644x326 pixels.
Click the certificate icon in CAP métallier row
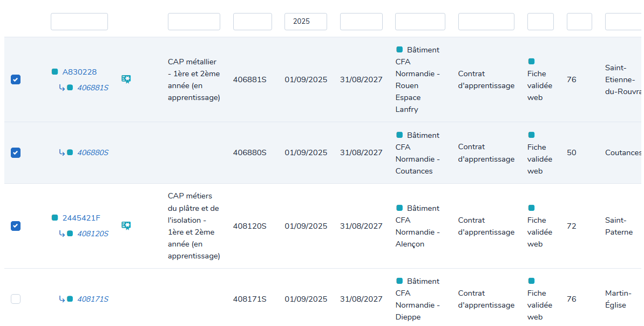[126, 79]
